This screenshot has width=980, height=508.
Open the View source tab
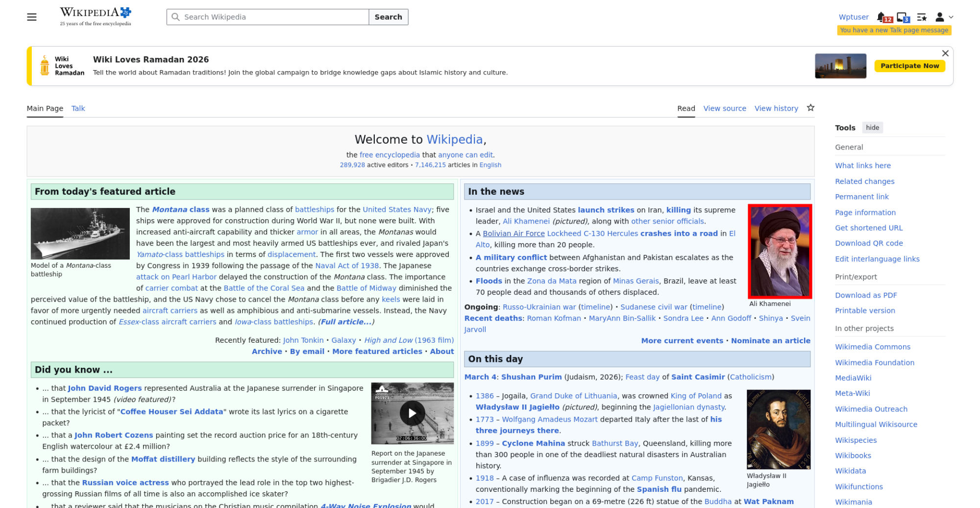click(x=724, y=108)
